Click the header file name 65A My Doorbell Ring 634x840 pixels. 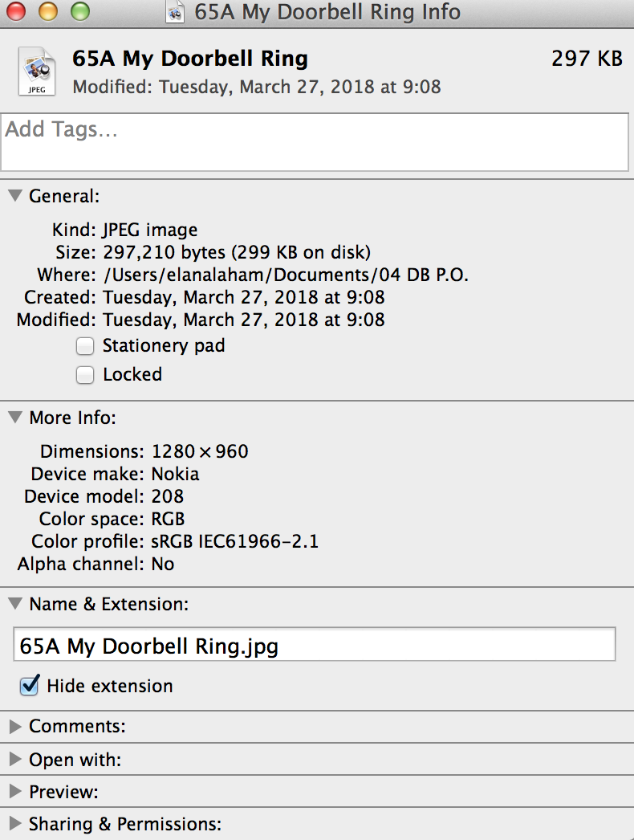coord(190,59)
